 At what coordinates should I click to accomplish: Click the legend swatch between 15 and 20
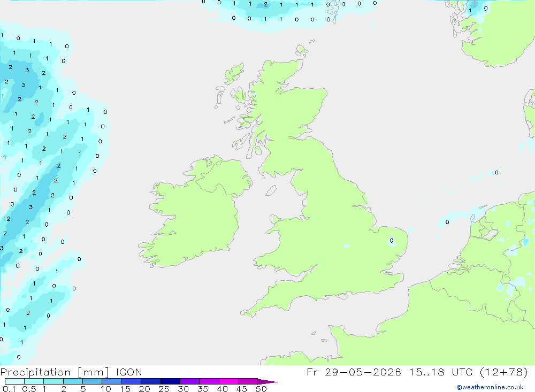131,381
